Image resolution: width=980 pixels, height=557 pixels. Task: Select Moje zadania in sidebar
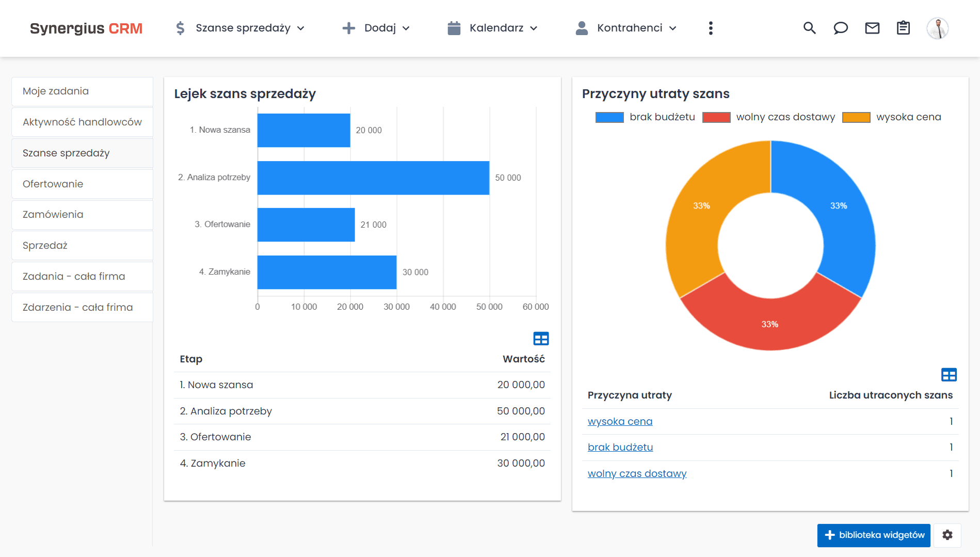point(82,91)
